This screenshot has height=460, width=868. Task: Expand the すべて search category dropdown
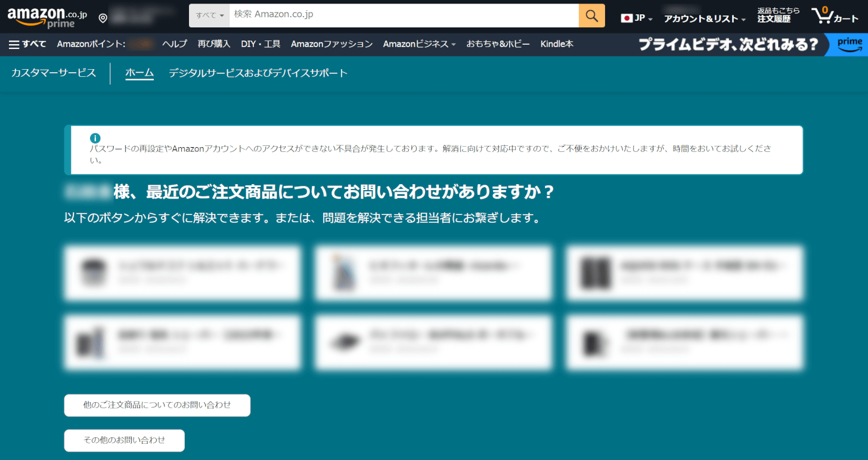click(x=209, y=15)
